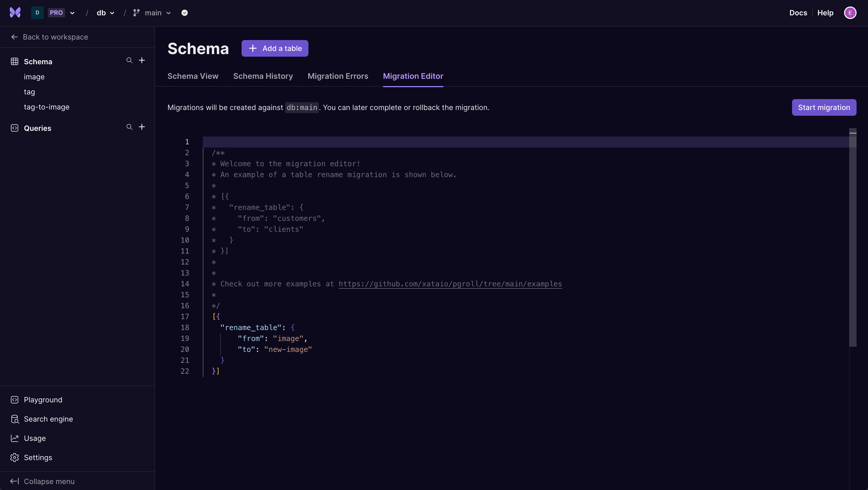Select the Migration Editor tab
868x490 pixels.
[413, 76]
